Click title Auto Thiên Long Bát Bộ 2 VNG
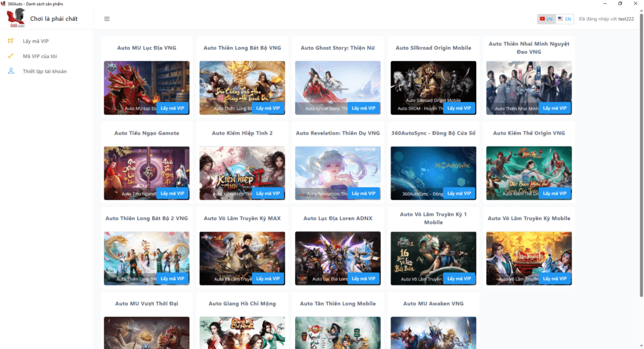644x349 pixels. pyautogui.click(x=147, y=218)
